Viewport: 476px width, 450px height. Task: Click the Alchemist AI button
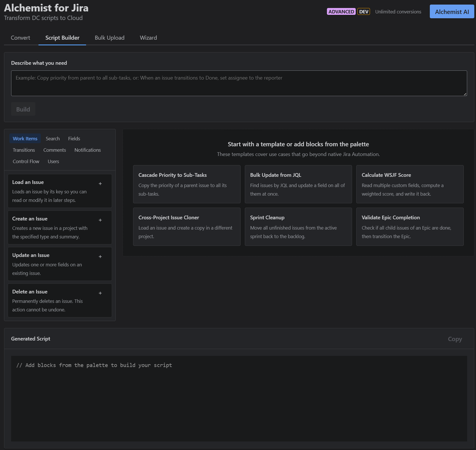coord(452,11)
